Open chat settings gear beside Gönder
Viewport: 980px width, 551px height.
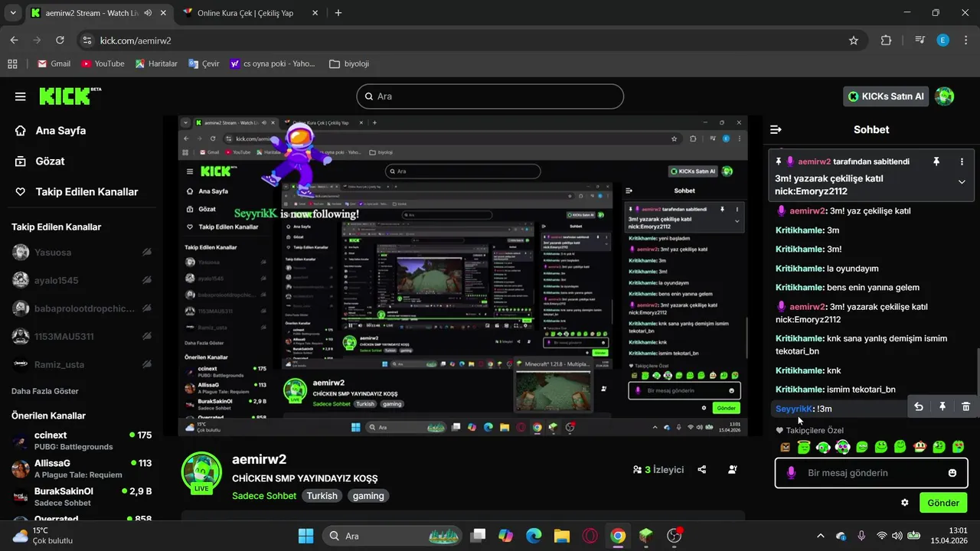pos(905,503)
